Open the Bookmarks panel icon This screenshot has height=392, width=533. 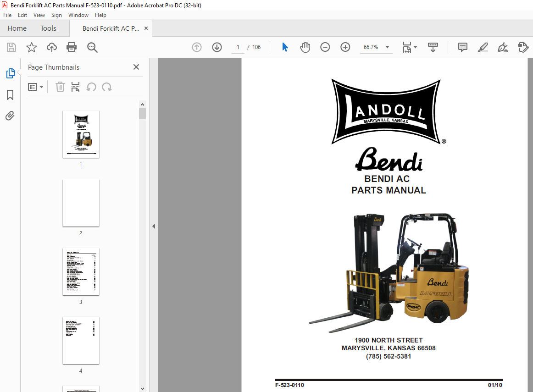pos(10,95)
